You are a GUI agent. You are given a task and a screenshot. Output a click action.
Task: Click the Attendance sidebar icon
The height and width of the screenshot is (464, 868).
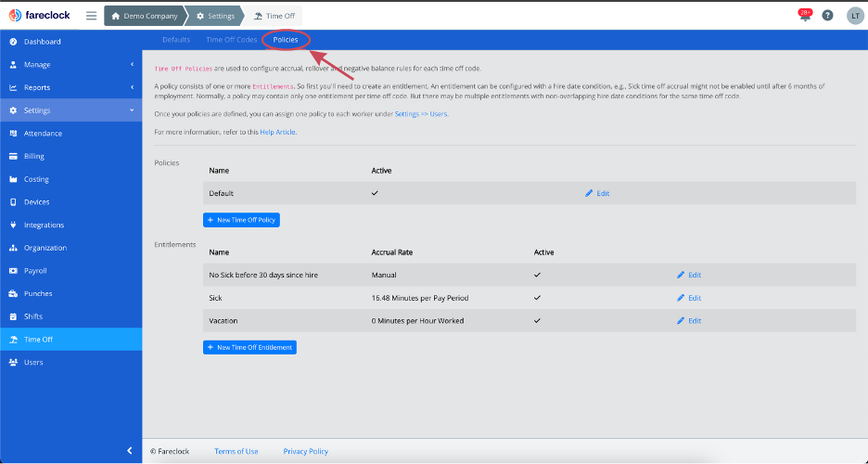13,134
